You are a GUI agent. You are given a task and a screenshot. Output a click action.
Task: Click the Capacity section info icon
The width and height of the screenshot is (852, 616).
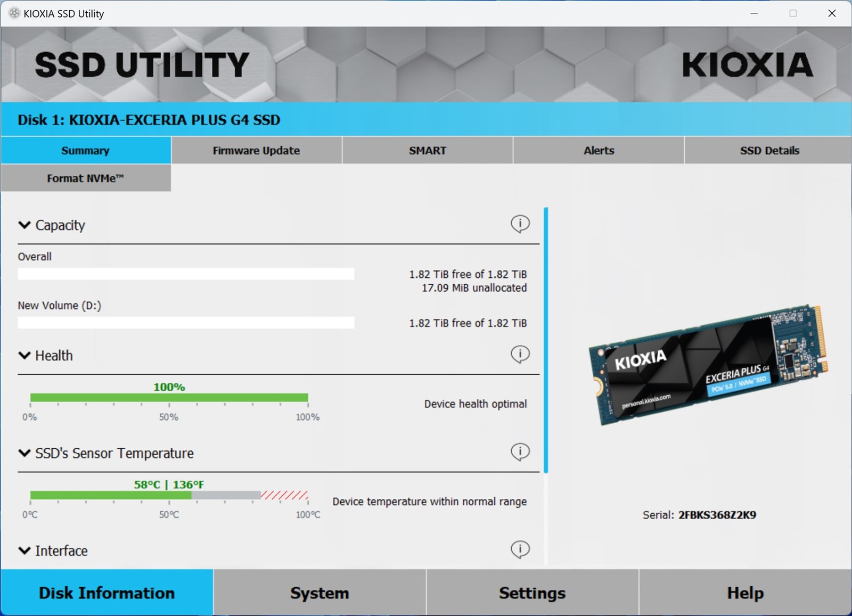[x=520, y=224]
